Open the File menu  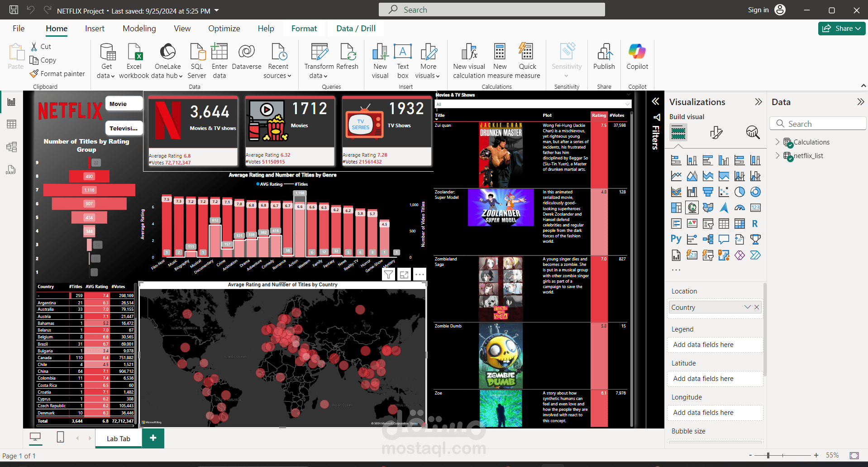pos(19,29)
